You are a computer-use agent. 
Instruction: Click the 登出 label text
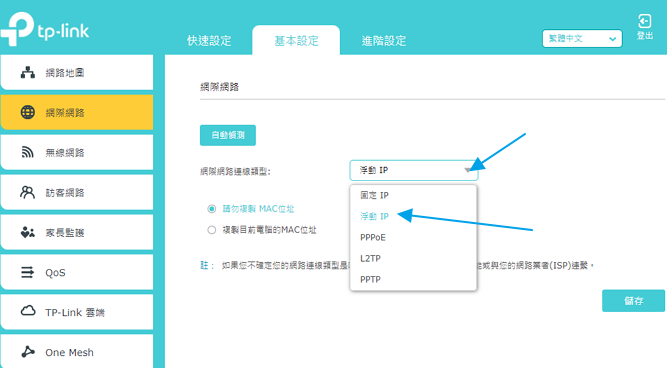point(644,36)
